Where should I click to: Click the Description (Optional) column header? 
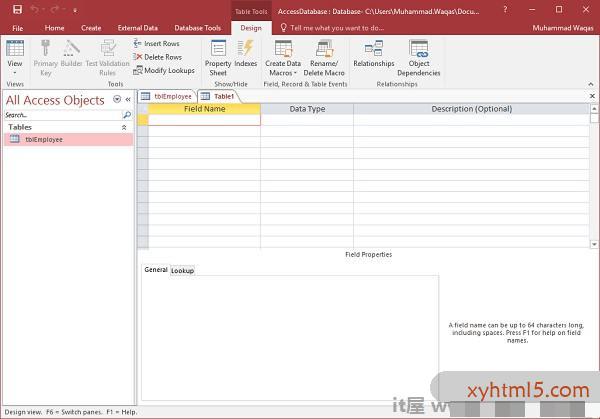coord(471,109)
